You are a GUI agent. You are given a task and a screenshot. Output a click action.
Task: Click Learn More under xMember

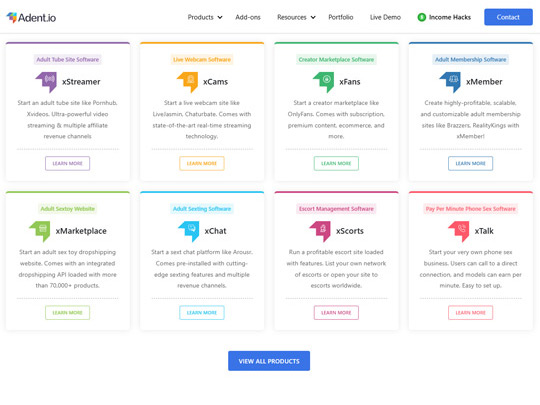click(x=470, y=164)
